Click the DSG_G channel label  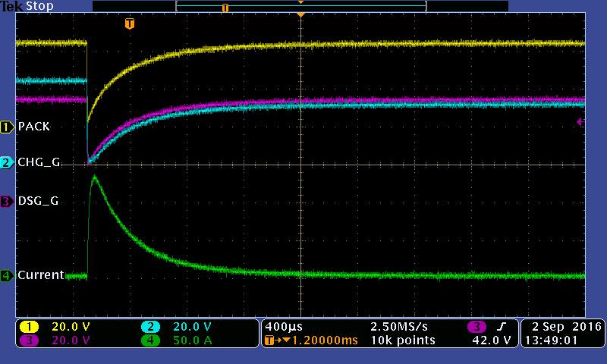[39, 201]
